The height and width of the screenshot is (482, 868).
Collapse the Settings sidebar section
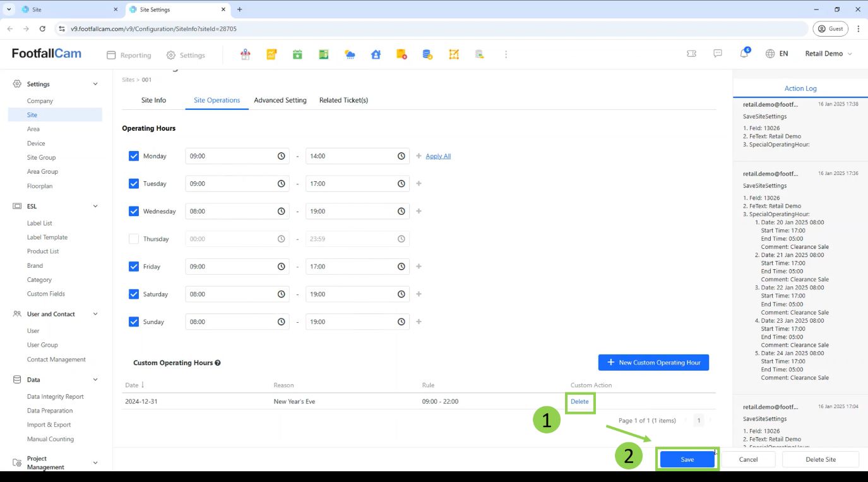tap(95, 84)
